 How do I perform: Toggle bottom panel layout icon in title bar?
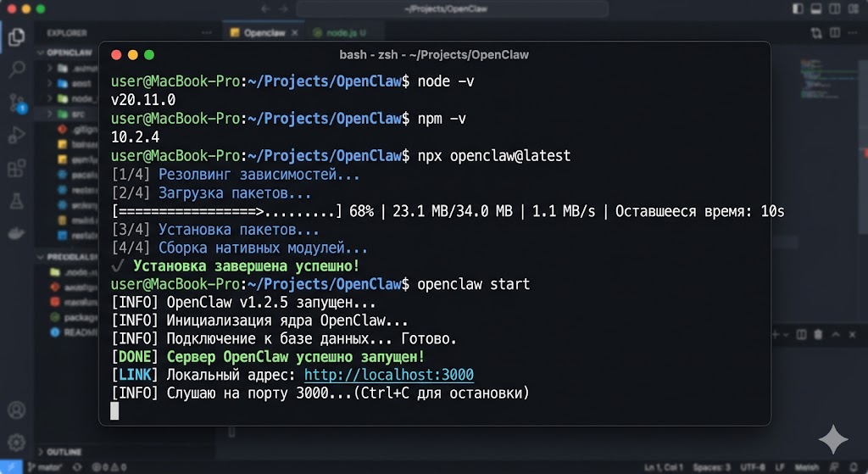[816, 8]
